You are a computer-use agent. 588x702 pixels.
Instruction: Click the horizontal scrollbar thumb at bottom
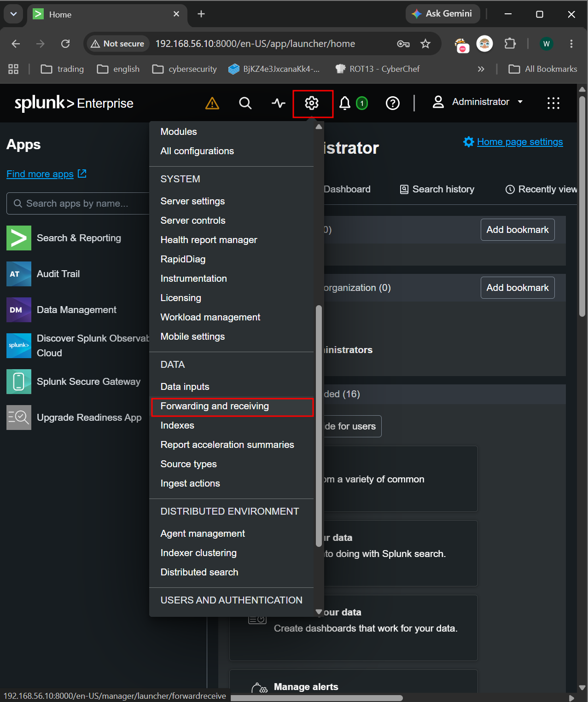317,698
